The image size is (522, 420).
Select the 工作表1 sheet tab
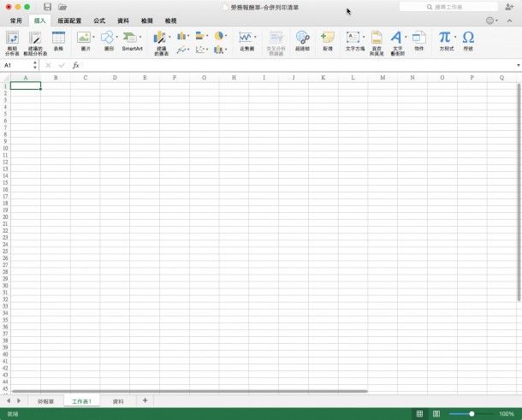point(81,401)
